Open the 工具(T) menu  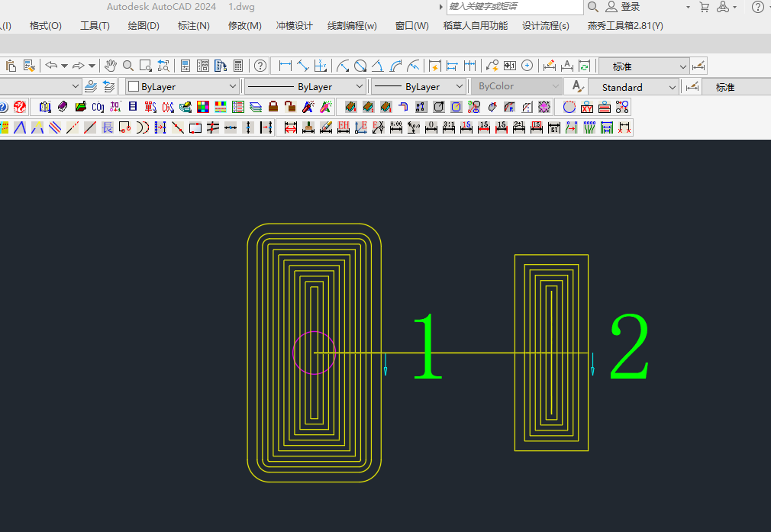[95, 25]
